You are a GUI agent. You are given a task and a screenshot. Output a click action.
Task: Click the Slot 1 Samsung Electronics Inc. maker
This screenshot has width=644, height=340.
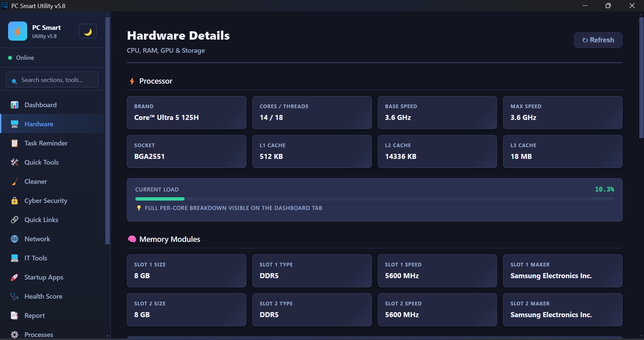[x=551, y=276]
